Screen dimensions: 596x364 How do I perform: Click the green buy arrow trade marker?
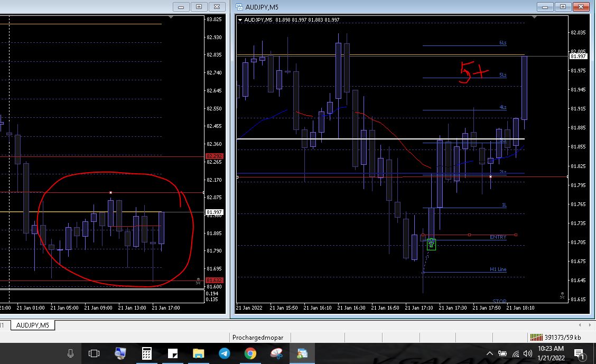pyautogui.click(x=431, y=244)
